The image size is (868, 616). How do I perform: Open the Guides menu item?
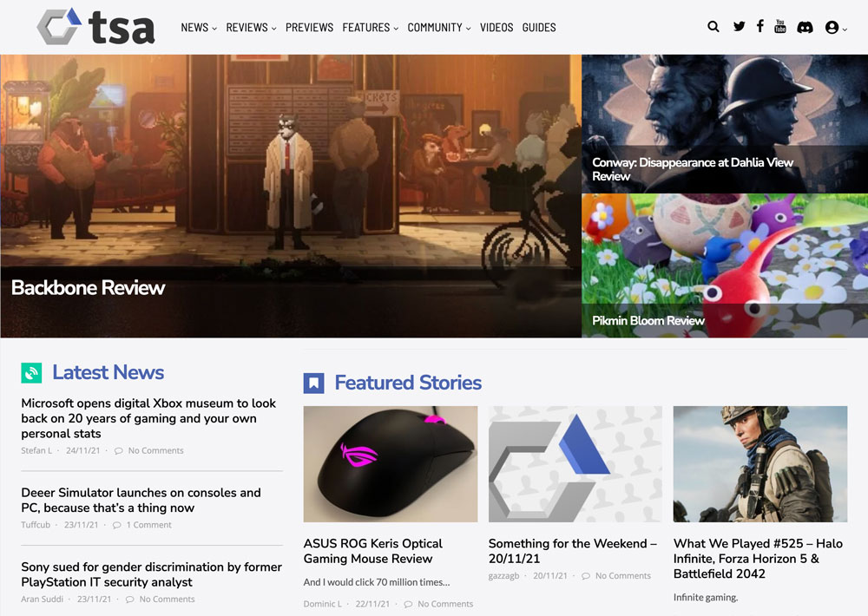click(x=539, y=27)
